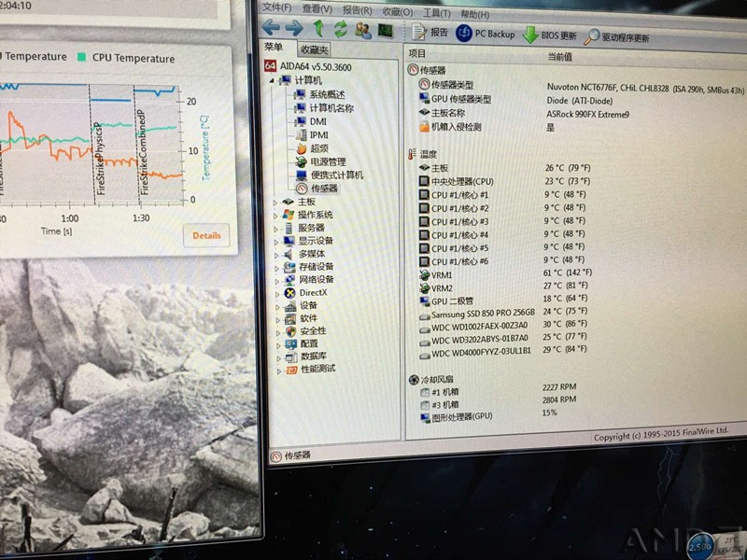Click the 驱动程序更新 toolbar button
This screenshot has width=747, height=560.
(616, 37)
